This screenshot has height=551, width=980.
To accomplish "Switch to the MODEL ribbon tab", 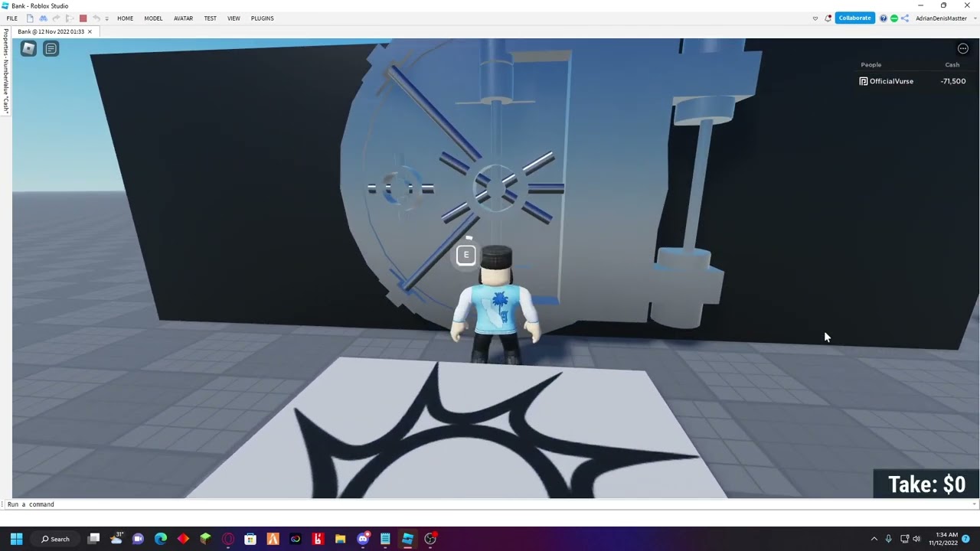I will click(x=153, y=18).
